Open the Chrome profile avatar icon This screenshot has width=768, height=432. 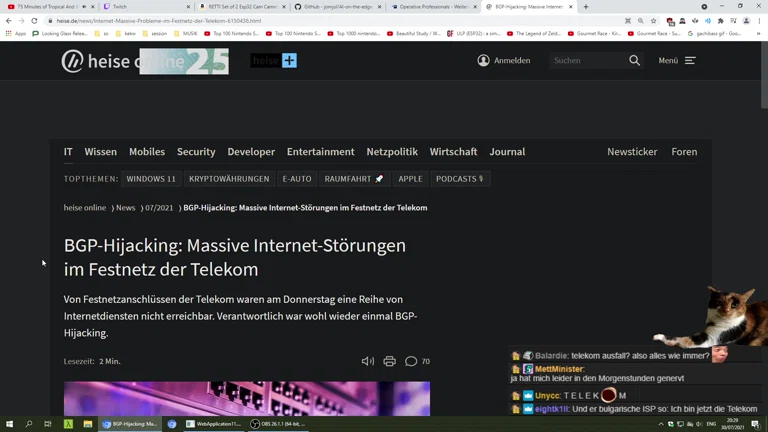746,21
